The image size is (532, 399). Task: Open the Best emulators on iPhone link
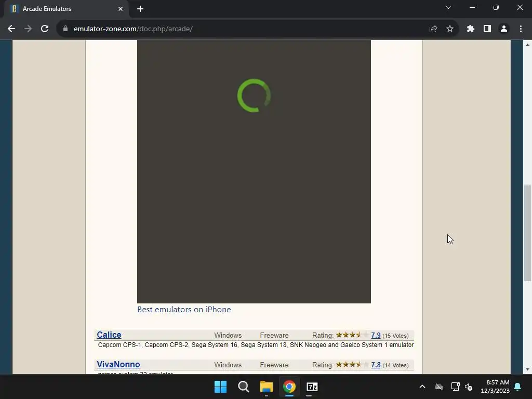[184, 310]
